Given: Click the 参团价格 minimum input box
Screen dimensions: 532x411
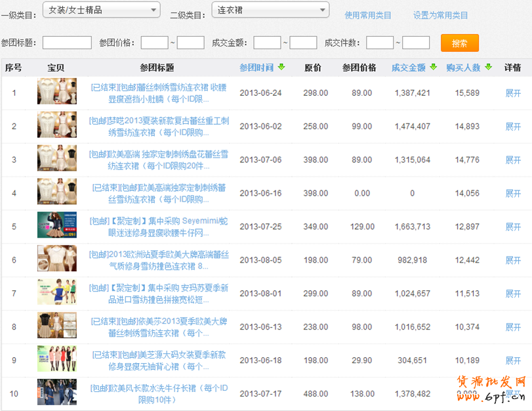Looking at the screenshot, I should [155, 43].
